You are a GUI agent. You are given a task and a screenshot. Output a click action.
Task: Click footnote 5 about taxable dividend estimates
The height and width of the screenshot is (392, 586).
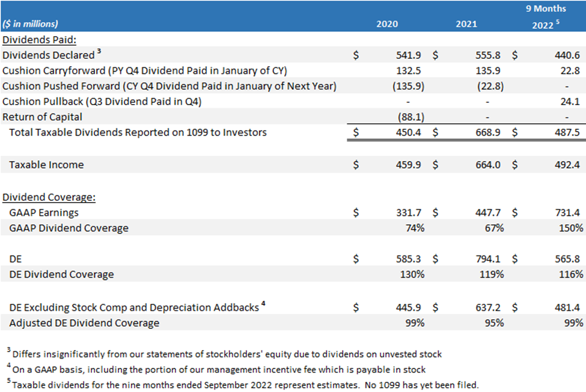click(243, 384)
